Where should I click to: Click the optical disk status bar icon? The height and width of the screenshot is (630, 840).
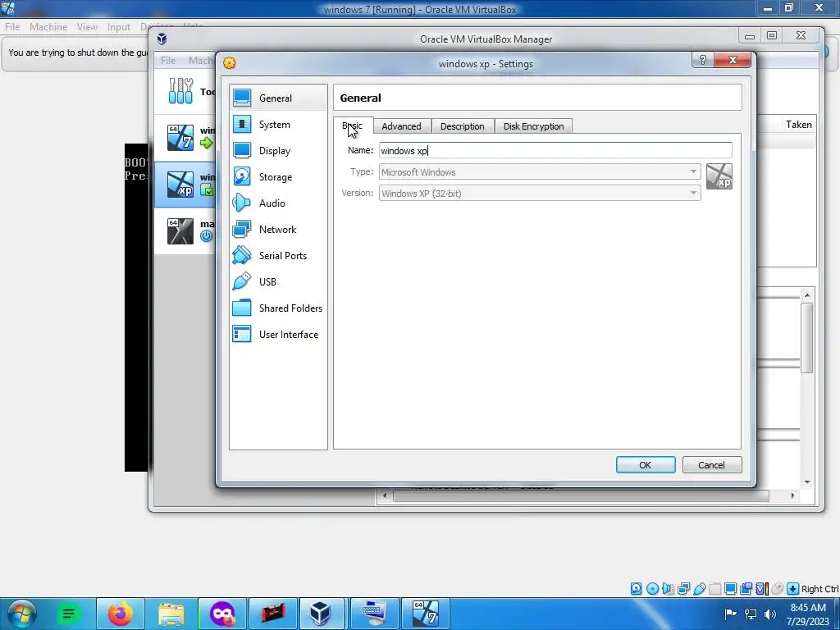pyautogui.click(x=652, y=589)
